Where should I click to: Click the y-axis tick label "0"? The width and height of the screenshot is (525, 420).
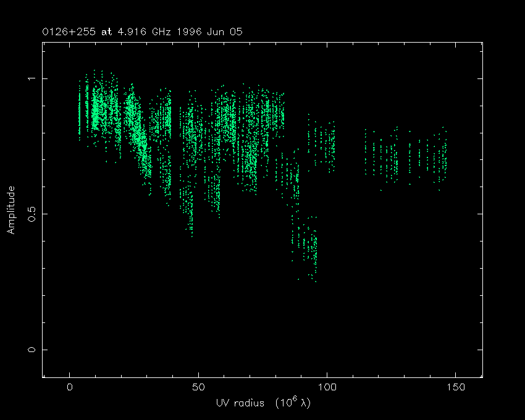coord(31,350)
